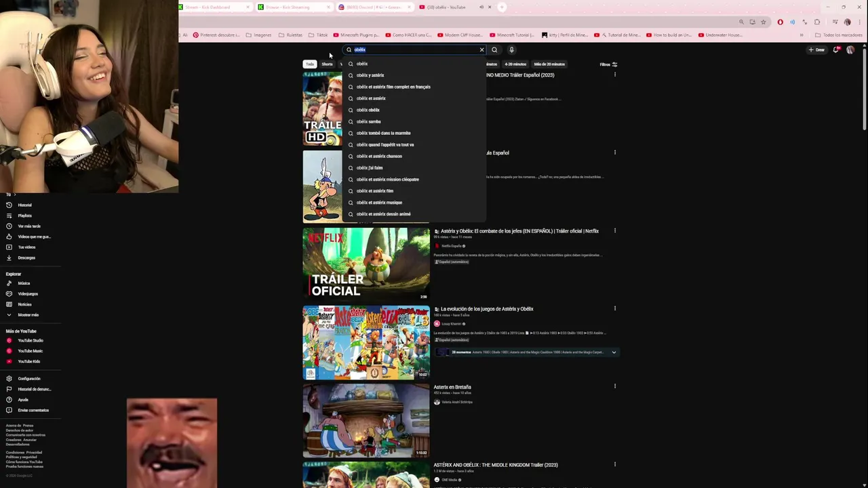Image resolution: width=868 pixels, height=488 pixels.
Task: Open the YouTube account avatar menu
Action: pyautogui.click(x=850, y=49)
